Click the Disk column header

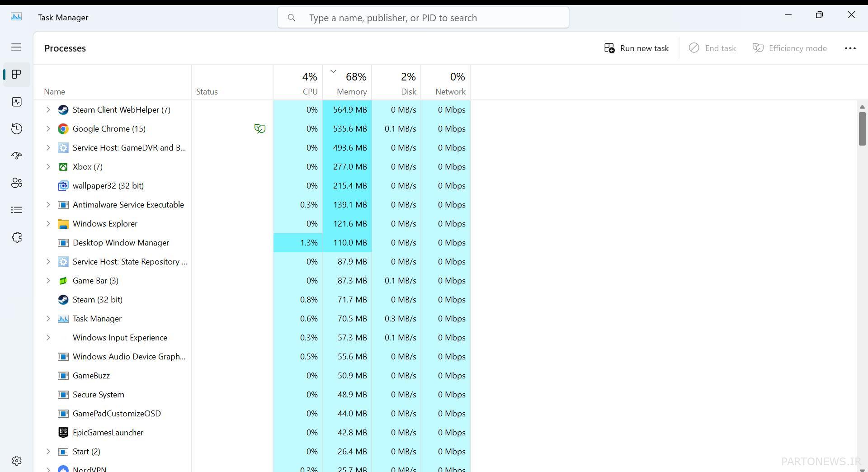coord(396,83)
